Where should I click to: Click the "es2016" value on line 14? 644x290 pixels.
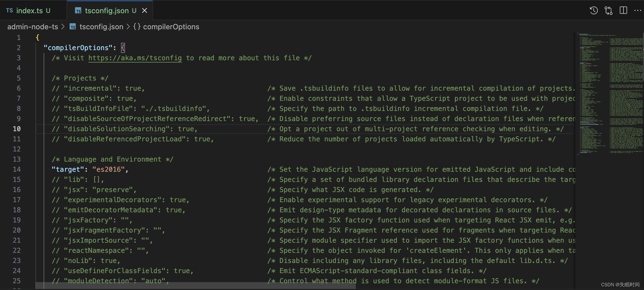tap(109, 169)
